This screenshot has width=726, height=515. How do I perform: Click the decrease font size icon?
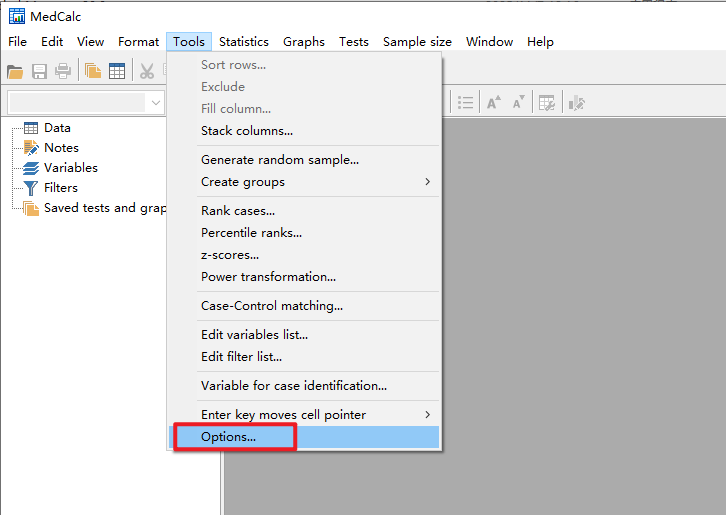coord(518,102)
